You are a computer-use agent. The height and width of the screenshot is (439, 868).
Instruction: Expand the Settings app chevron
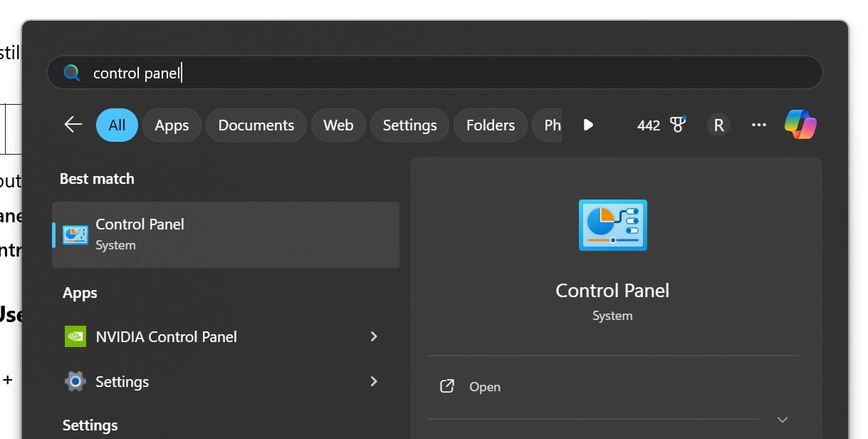coord(374,381)
